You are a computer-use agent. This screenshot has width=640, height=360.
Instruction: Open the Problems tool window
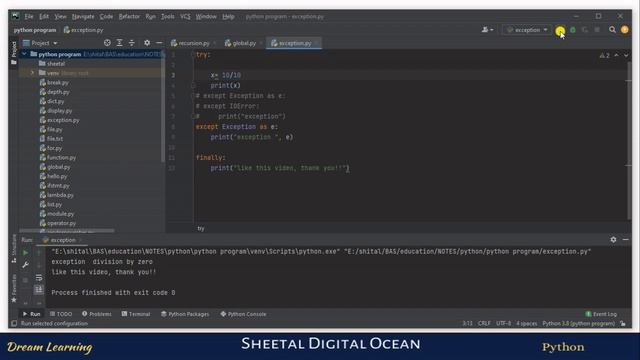97,314
